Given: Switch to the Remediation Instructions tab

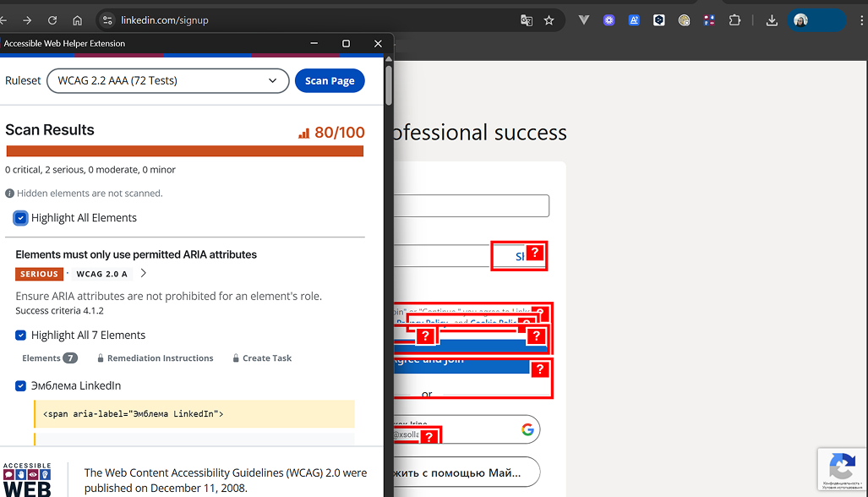Looking at the screenshot, I should coord(160,358).
